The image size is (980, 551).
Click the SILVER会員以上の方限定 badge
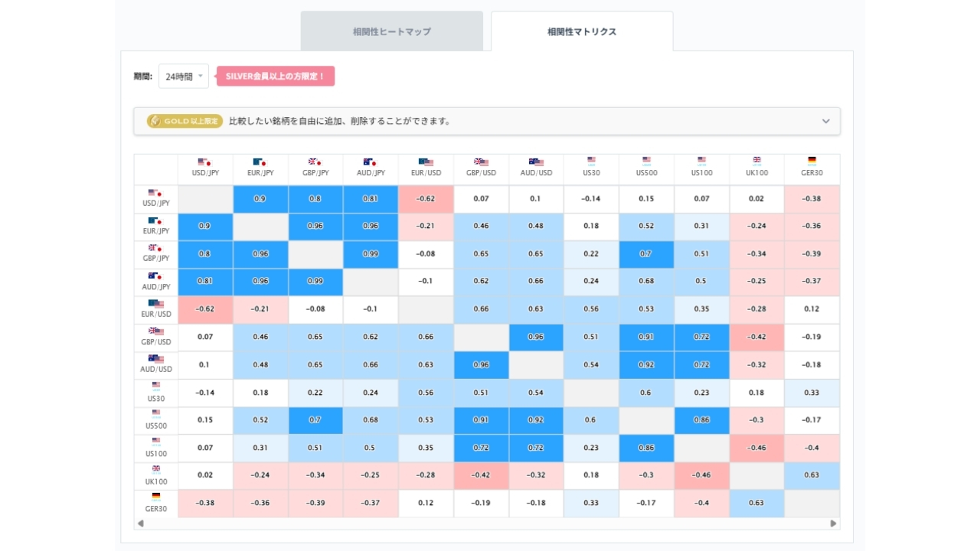coord(276,77)
